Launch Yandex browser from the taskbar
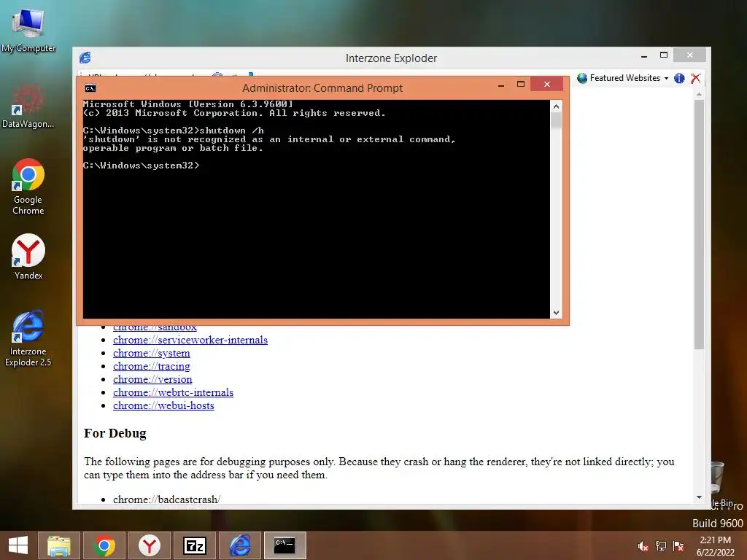The height and width of the screenshot is (560, 747). (150, 545)
